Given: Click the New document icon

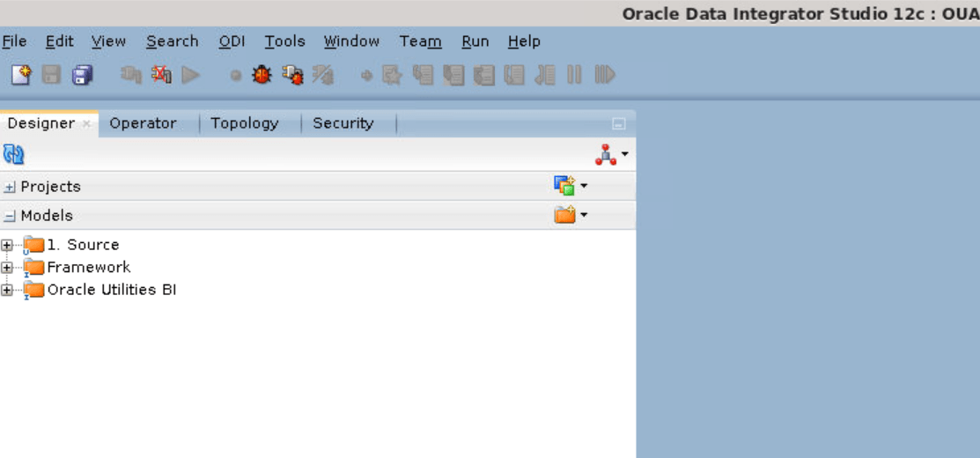Looking at the screenshot, I should coord(20,76).
